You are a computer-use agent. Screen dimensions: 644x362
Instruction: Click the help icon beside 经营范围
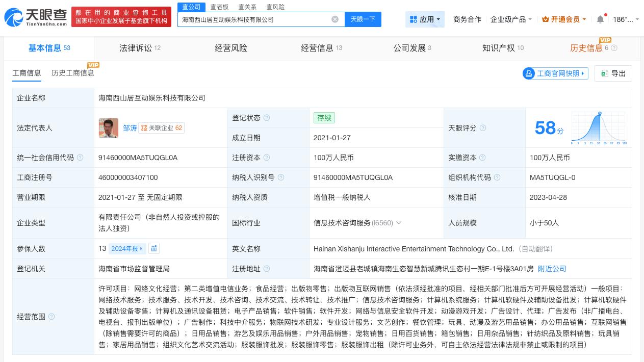click(51, 316)
